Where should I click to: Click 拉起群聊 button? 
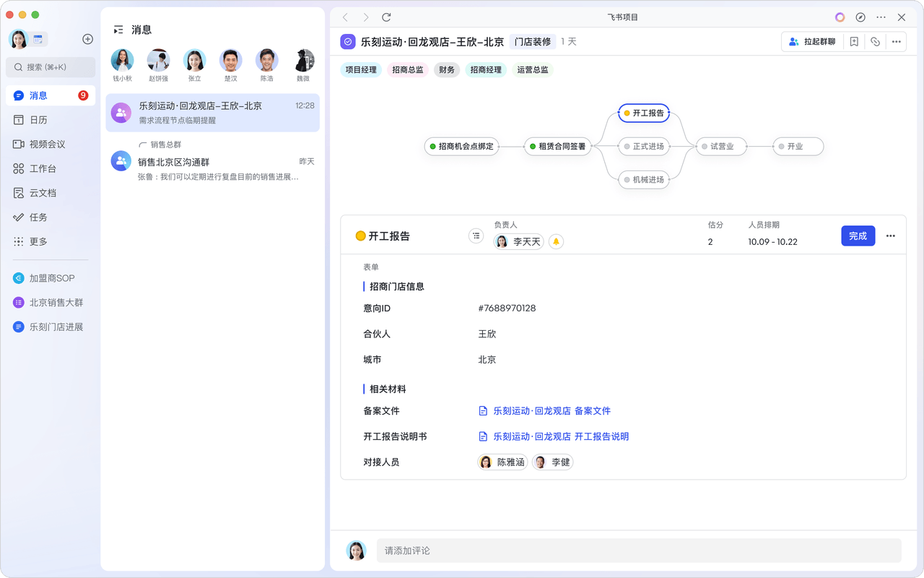pyautogui.click(x=812, y=42)
